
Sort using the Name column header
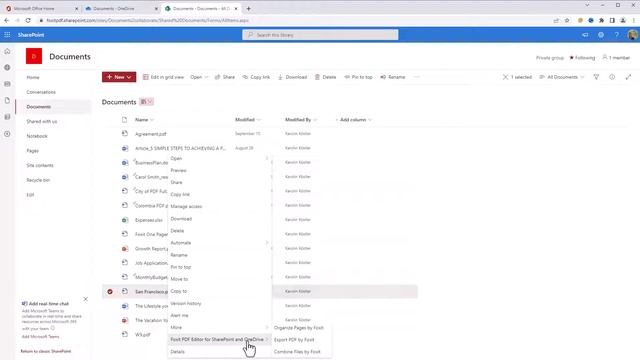click(144, 120)
